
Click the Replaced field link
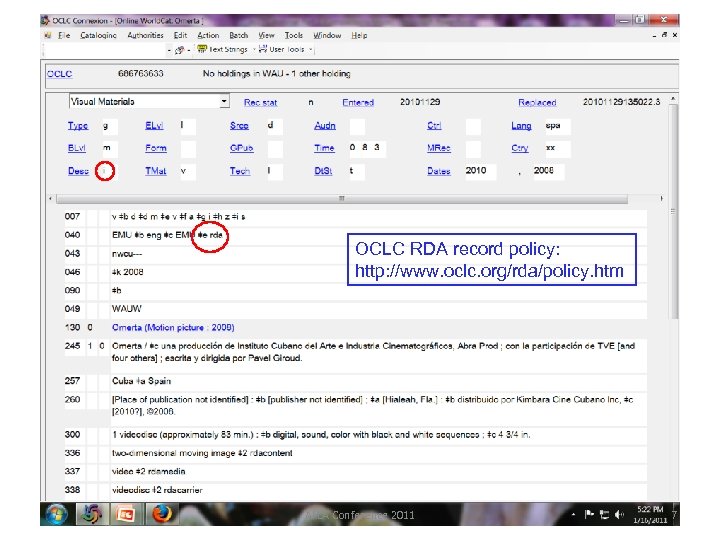537,102
